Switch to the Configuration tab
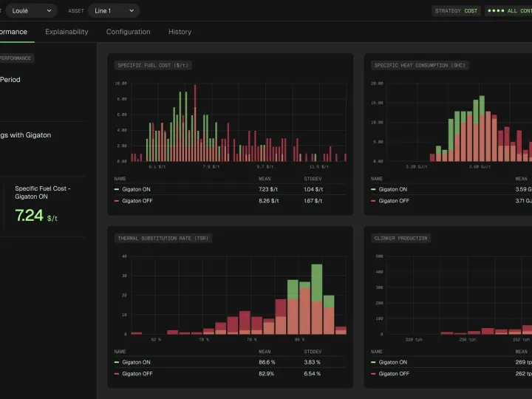The image size is (532, 399). [129, 32]
